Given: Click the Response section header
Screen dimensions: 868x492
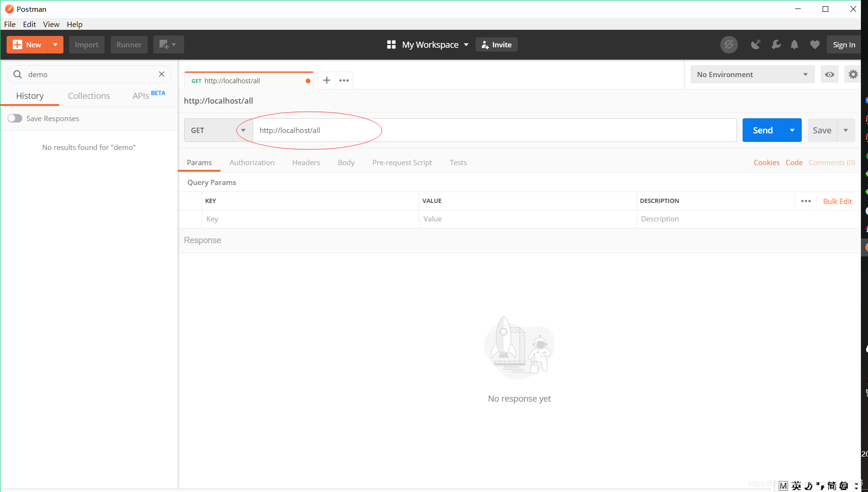Looking at the screenshot, I should (203, 240).
